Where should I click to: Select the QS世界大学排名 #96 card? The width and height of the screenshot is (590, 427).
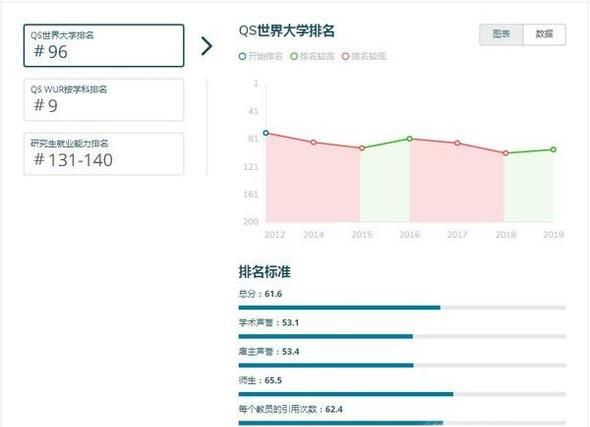(x=104, y=46)
